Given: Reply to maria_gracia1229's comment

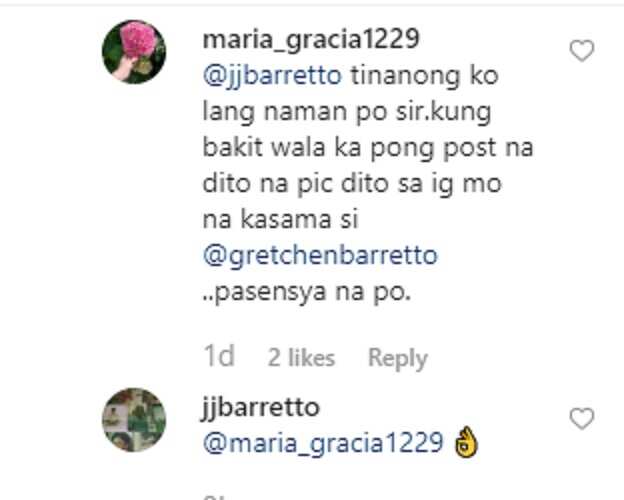Looking at the screenshot, I should [398, 358].
